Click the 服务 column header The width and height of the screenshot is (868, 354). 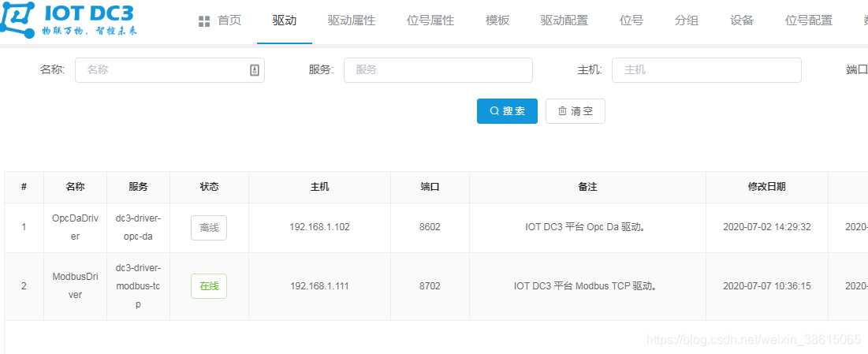pos(139,187)
